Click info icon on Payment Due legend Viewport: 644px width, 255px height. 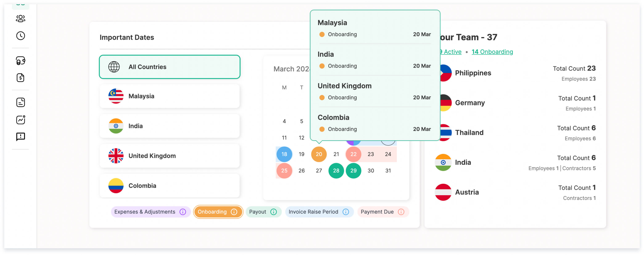pyautogui.click(x=401, y=212)
